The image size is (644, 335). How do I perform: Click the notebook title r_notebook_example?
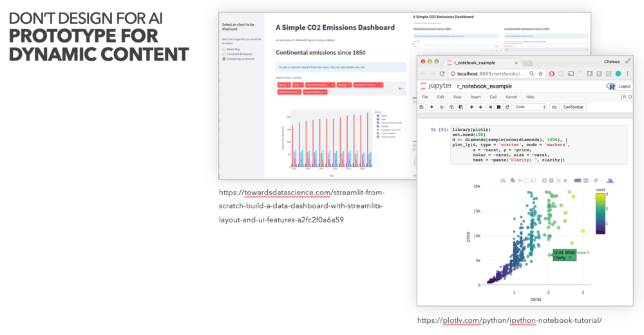pos(484,86)
